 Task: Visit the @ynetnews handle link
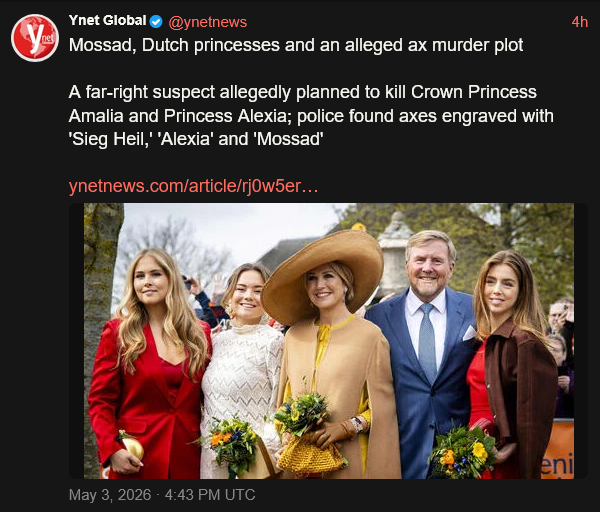point(208,22)
